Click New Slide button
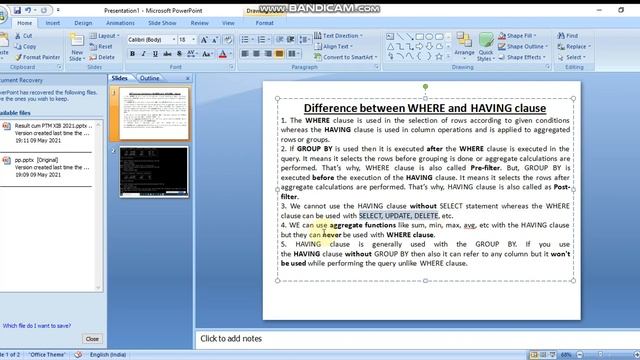The width and height of the screenshot is (640, 360). [77, 47]
